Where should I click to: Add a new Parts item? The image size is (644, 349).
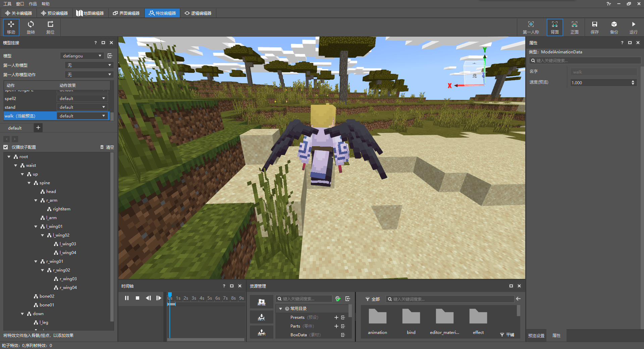(x=336, y=326)
